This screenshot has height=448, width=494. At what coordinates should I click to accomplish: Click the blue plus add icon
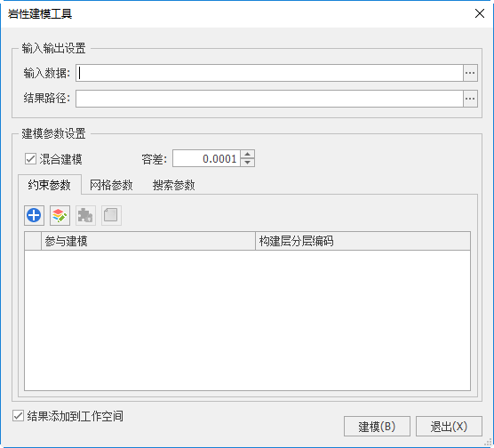coord(34,216)
